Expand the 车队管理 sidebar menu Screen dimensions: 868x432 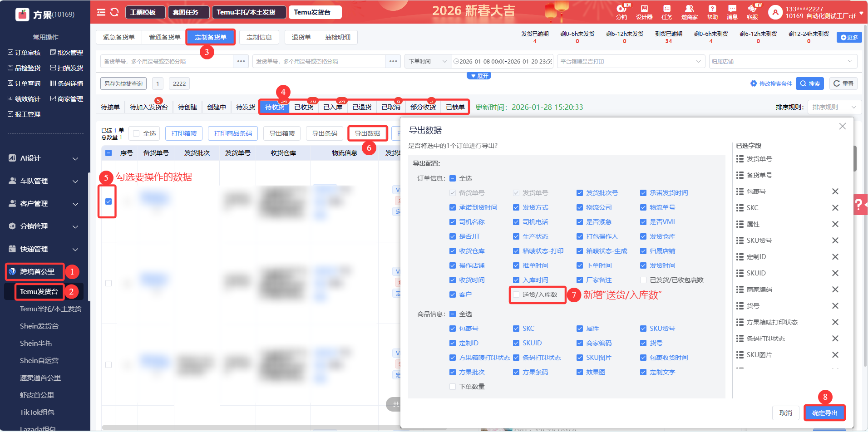(x=44, y=181)
